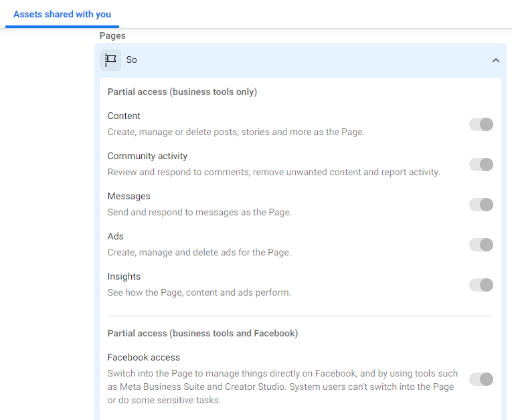Click Partial access (business tools only) heading
This screenshot has width=512, height=420.
[182, 92]
